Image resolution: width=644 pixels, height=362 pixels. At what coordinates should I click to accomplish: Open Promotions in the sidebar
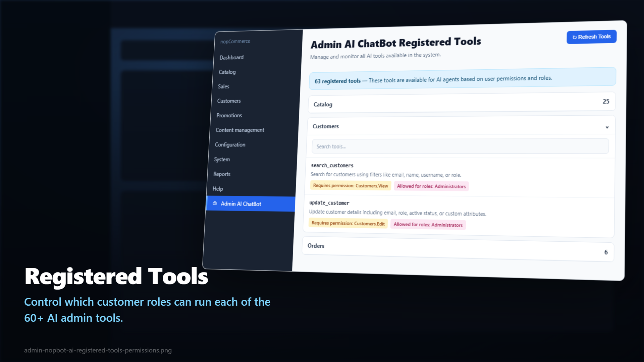point(229,115)
